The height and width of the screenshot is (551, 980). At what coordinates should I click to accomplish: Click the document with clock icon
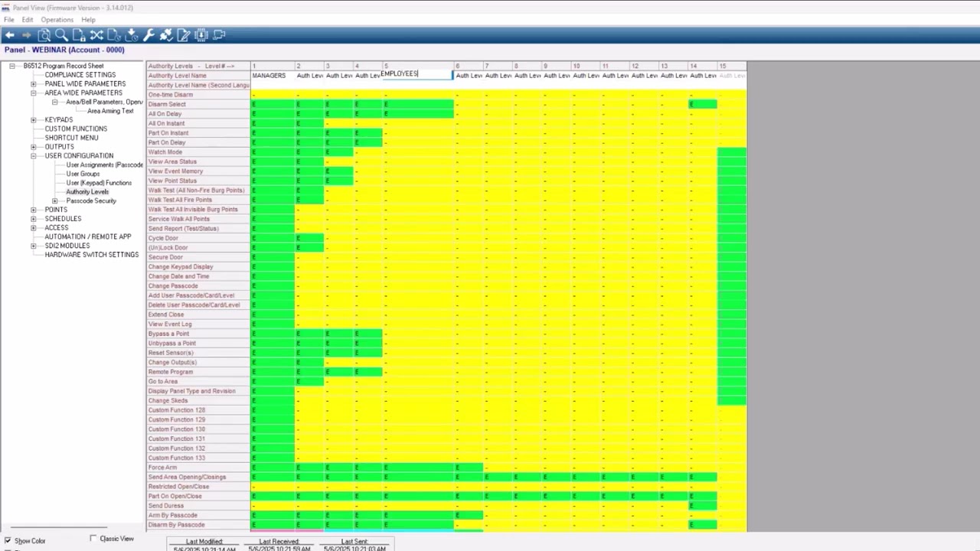(114, 34)
